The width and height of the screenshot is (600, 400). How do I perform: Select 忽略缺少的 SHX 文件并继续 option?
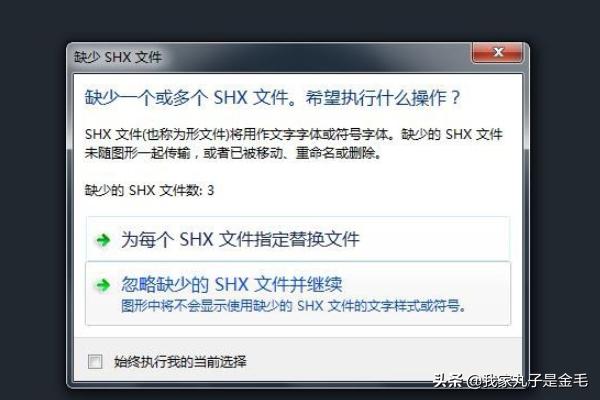[x=298, y=294]
